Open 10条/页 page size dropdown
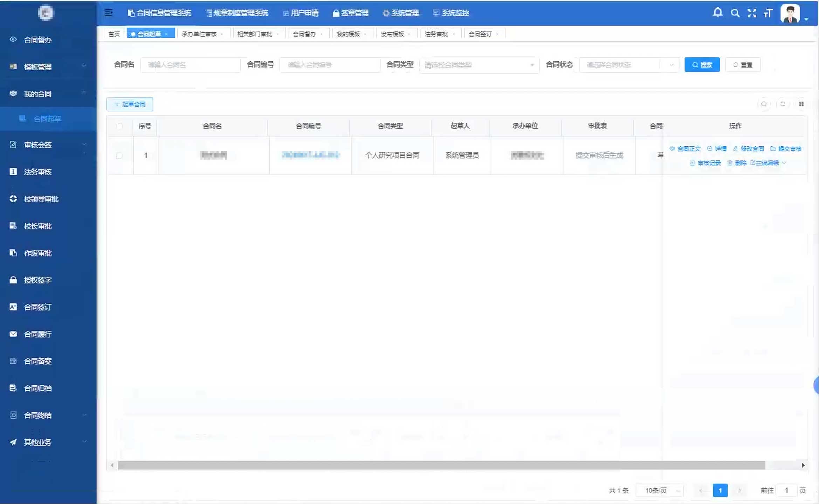 (659, 490)
